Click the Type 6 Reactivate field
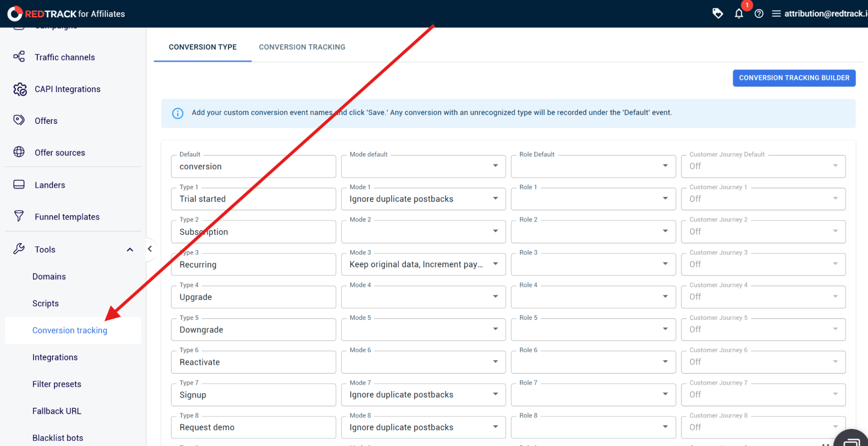Screen dimensions: 868x446 coord(254,362)
